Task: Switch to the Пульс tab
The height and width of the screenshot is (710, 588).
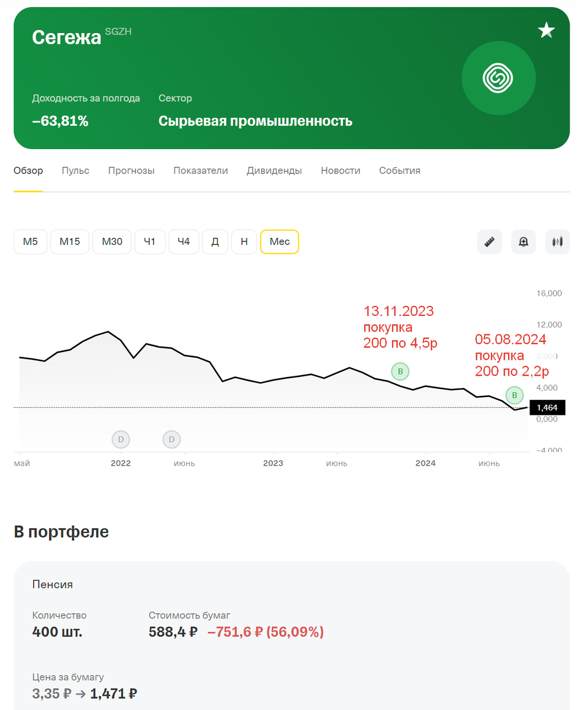Action: [75, 170]
